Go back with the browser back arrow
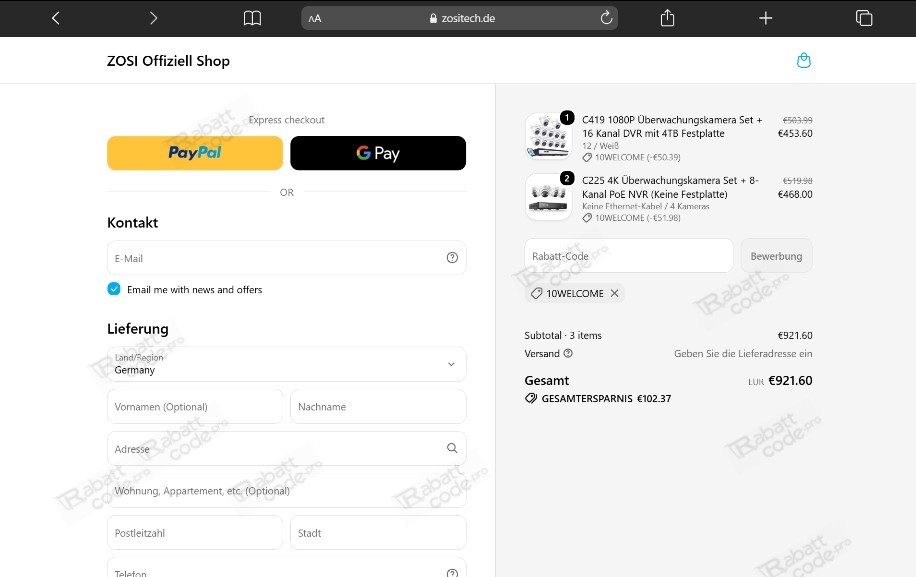916x577 pixels. (x=55, y=18)
